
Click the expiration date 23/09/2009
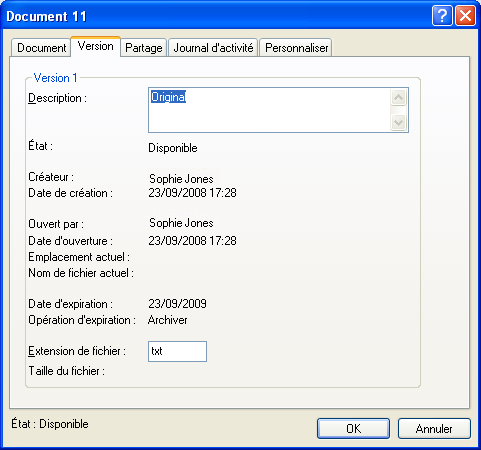[x=177, y=304]
